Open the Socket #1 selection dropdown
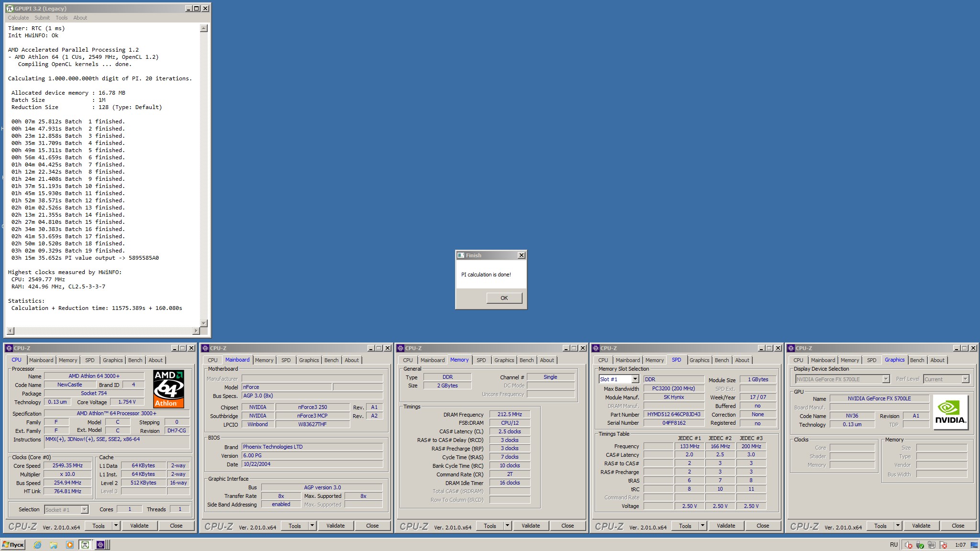Screen dimensions: 980x551 [84, 510]
